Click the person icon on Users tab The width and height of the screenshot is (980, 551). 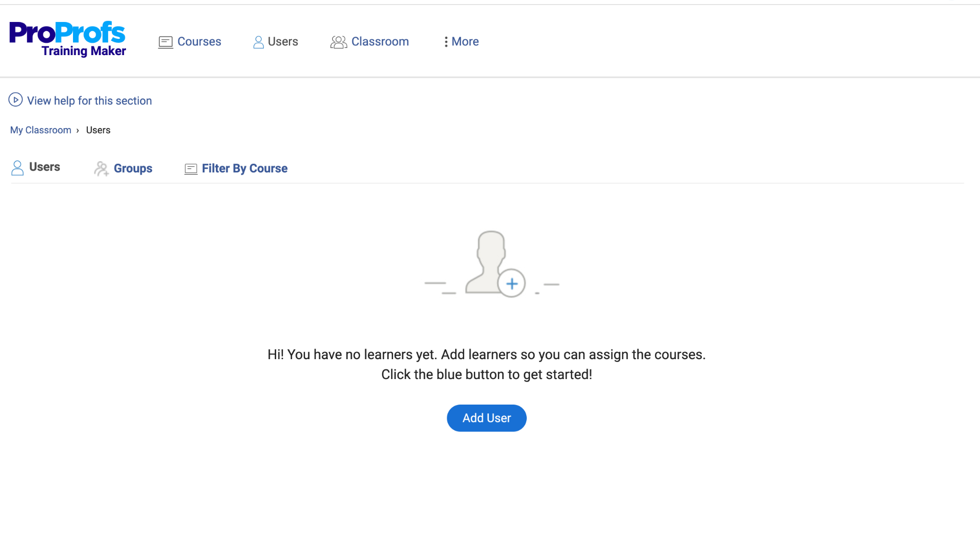pos(17,168)
